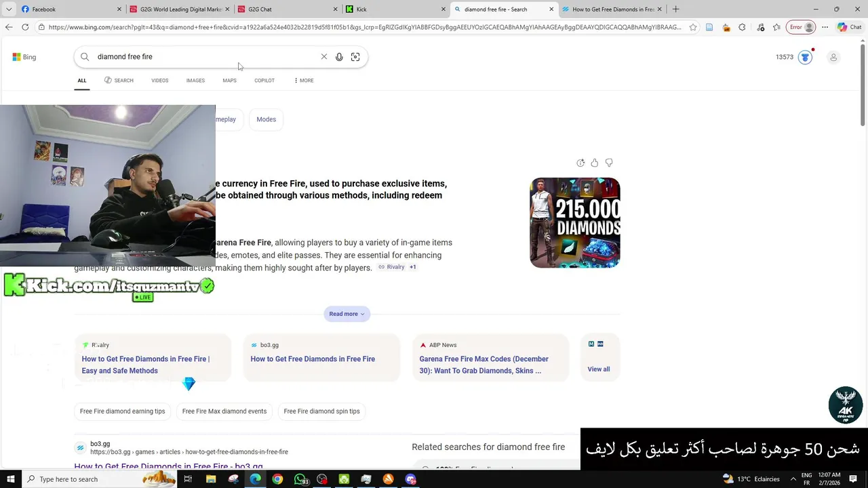Screen dimensions: 868x488
Task: Open Rivalry How to Get Free Diamonds card
Action: [x=153, y=358]
